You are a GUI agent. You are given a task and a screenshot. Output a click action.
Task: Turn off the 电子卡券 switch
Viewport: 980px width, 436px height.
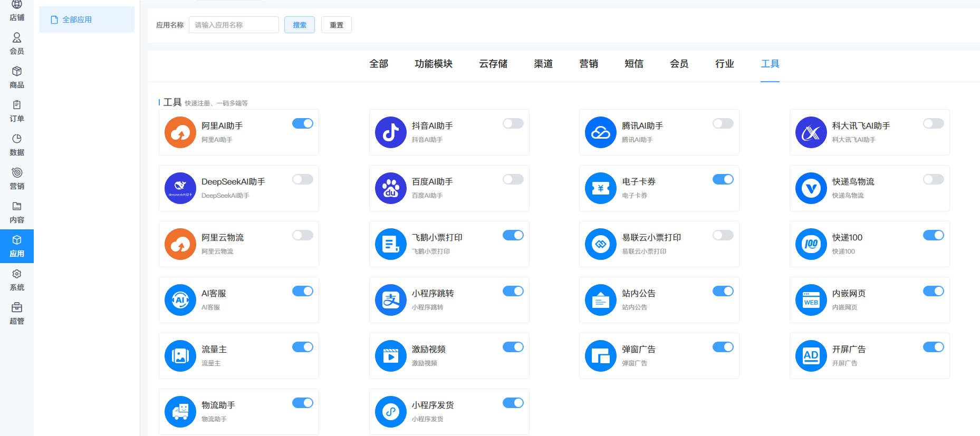click(723, 179)
